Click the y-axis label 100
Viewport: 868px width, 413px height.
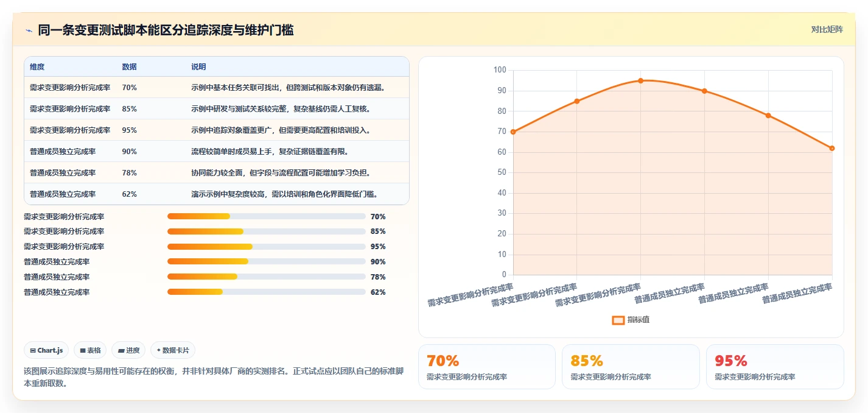tap(500, 70)
